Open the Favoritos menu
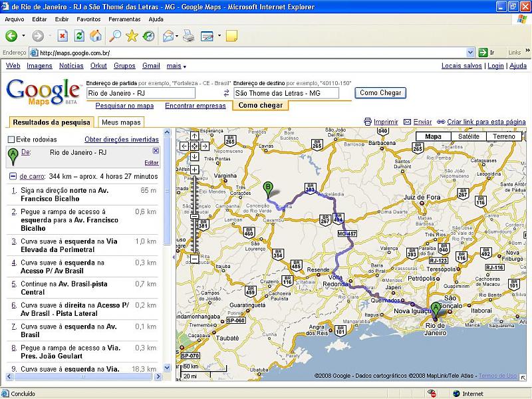Image resolution: width=532 pixels, height=399 pixels. click(88, 19)
